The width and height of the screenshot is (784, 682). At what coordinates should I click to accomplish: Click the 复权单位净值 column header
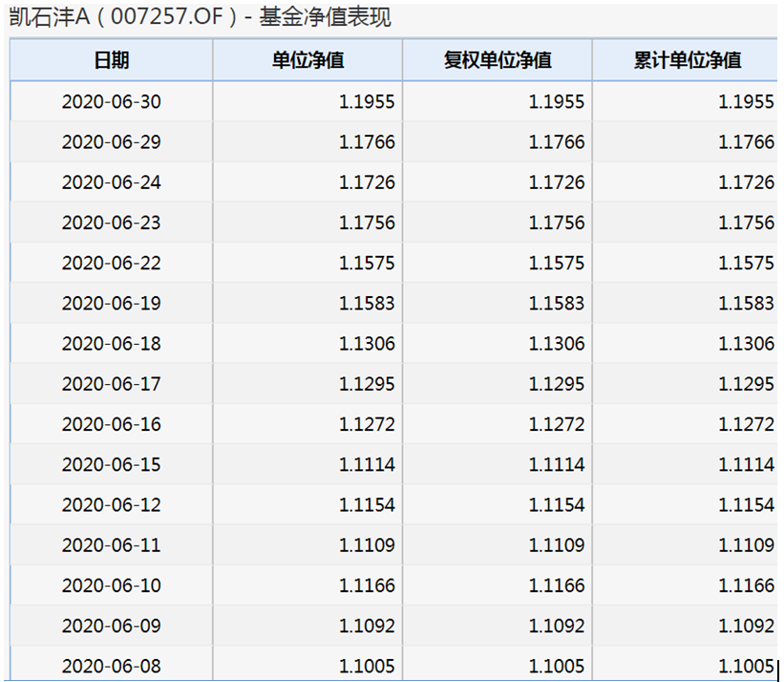point(498,60)
